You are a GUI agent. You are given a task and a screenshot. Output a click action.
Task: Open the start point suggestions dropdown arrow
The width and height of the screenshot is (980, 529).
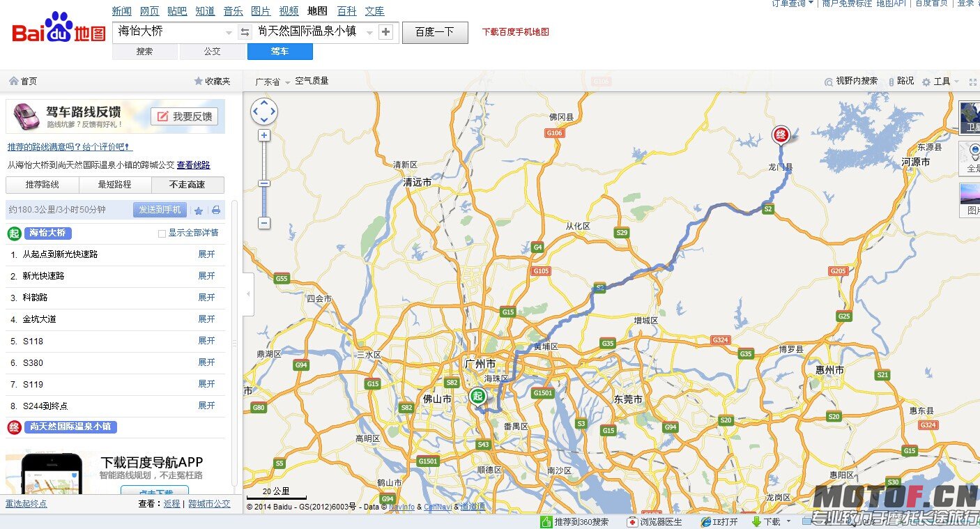click(x=229, y=33)
